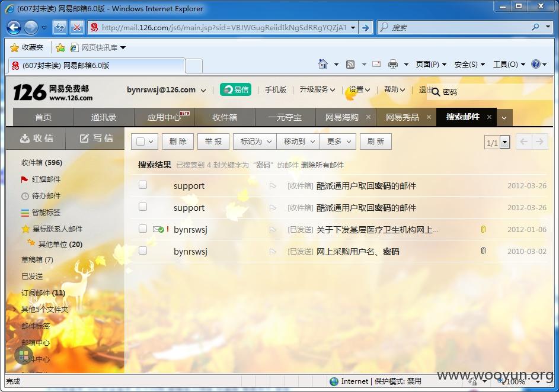
Task: Switch to the 收件箱 tab
Action: click(x=225, y=117)
